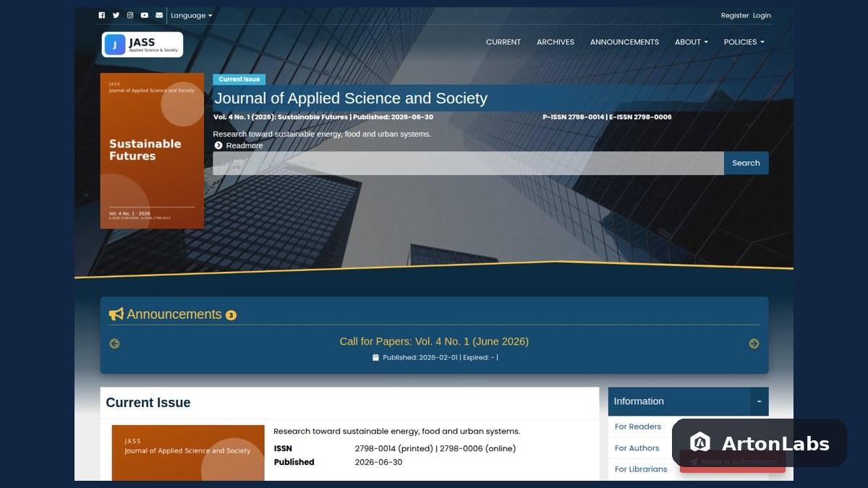Open the YouTube social icon

[x=145, y=15]
